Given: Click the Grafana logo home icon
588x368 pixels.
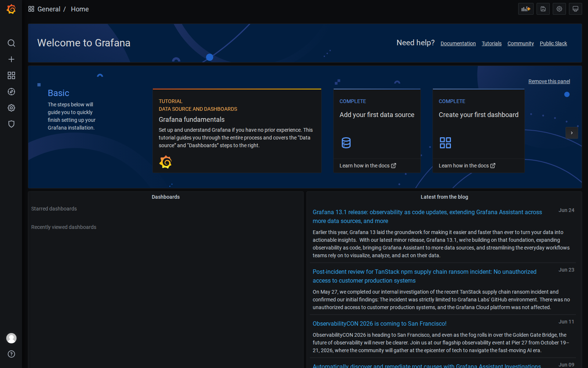Looking at the screenshot, I should click(11, 9).
